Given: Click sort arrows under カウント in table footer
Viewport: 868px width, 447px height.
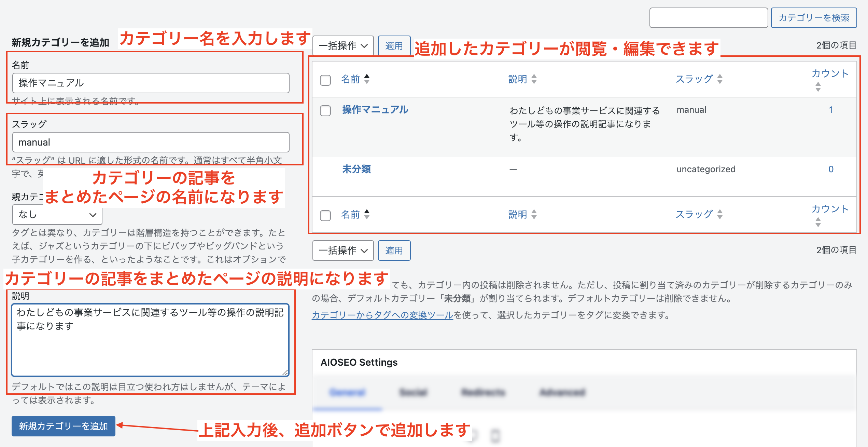Looking at the screenshot, I should (818, 222).
